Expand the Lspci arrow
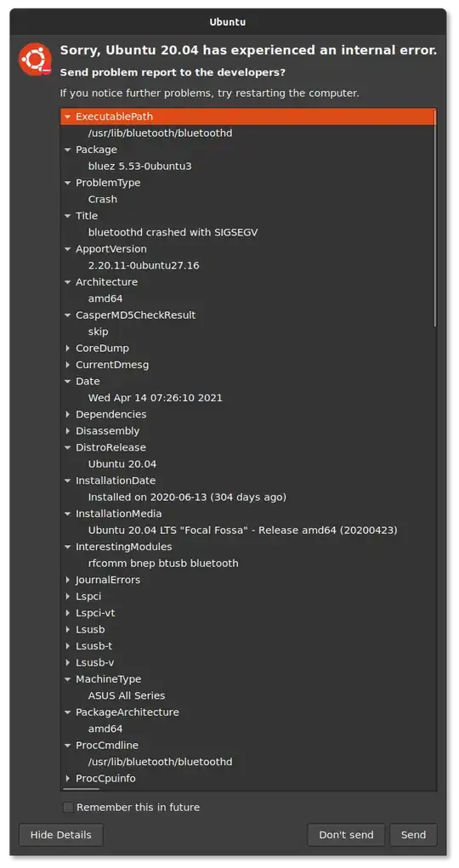 click(67, 596)
